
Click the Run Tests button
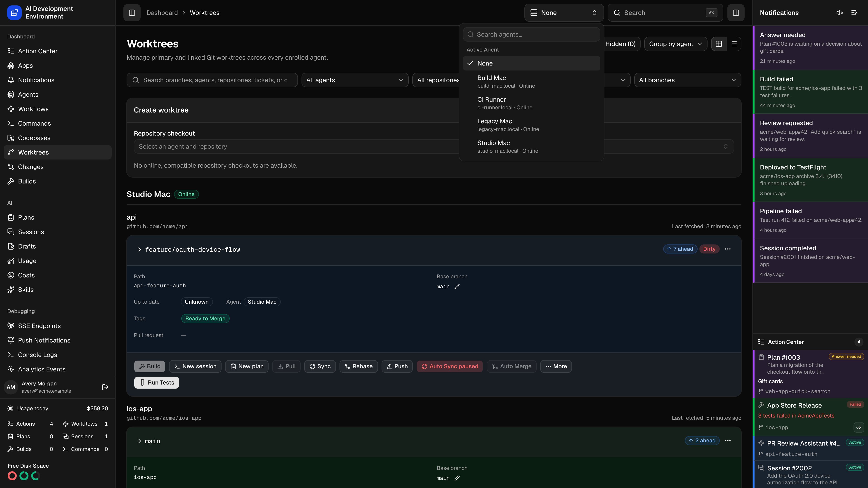point(156,382)
